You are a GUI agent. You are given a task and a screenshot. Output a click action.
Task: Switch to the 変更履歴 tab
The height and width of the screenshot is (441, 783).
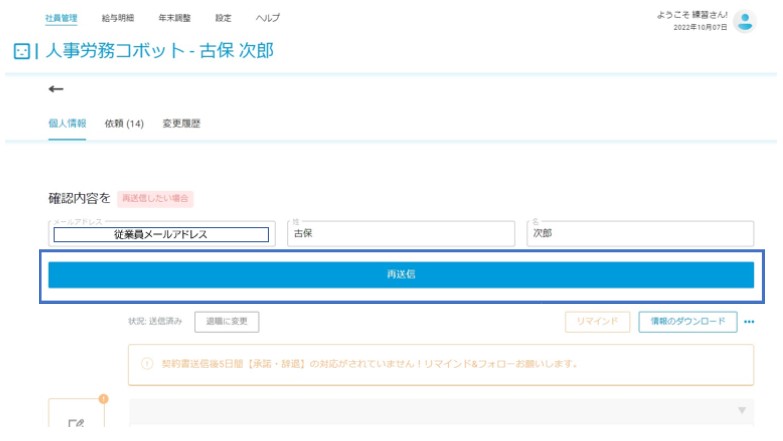click(181, 123)
